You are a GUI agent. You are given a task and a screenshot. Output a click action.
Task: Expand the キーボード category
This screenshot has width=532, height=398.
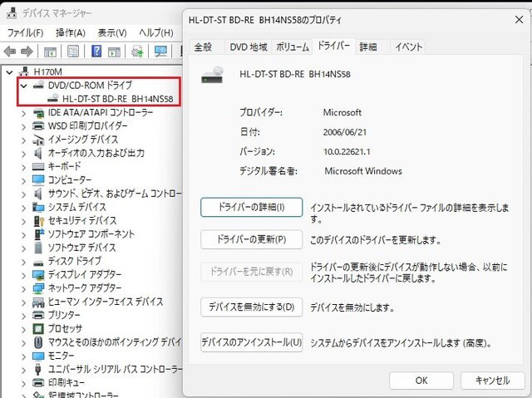pos(23,167)
